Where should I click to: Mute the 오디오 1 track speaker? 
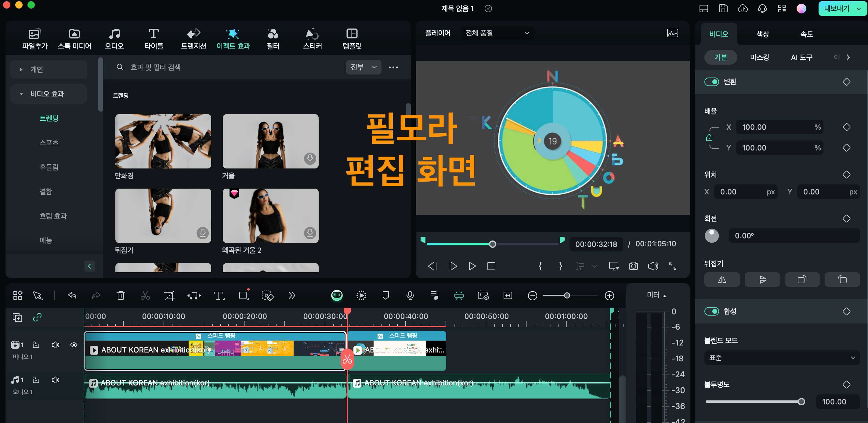tap(55, 380)
